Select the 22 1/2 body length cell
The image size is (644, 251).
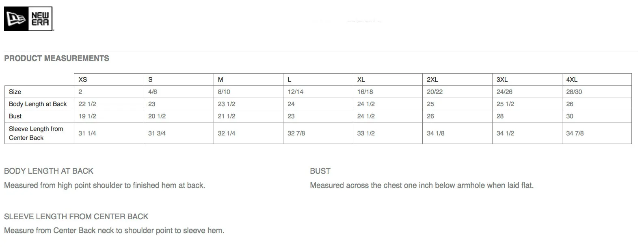click(109, 104)
